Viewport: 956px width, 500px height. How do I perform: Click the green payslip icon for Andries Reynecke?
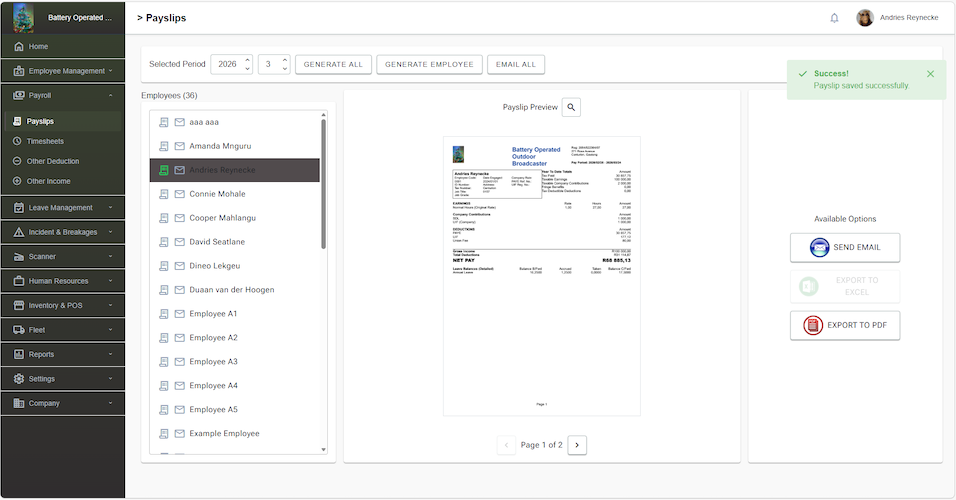click(163, 170)
